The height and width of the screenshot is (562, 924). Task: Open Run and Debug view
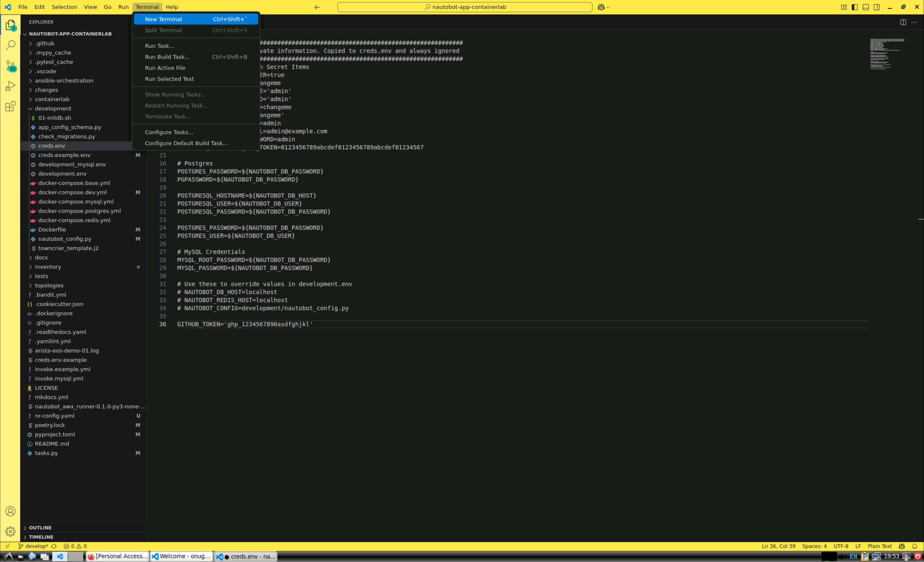tap(11, 86)
